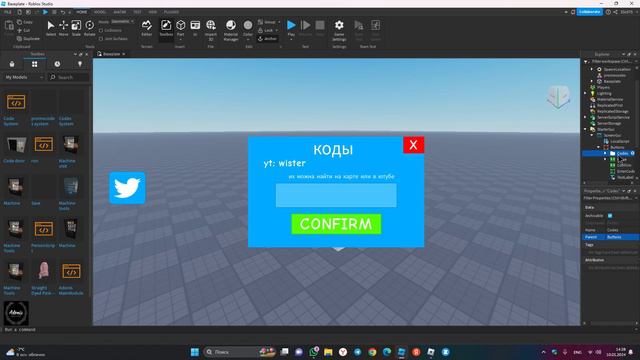640x360 pixels.
Task: Open Toolbox Inventory grid tab
Action: pyautogui.click(x=35, y=64)
